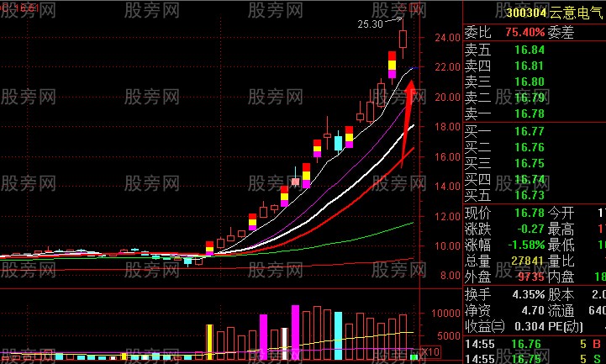Click the 18.00 price axis label

coord(447,127)
